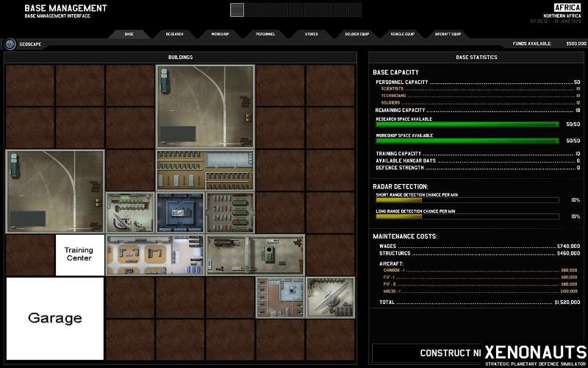The height and width of the screenshot is (368, 588).
Task: Select the radar dish building tile
Action: [x=330, y=297]
